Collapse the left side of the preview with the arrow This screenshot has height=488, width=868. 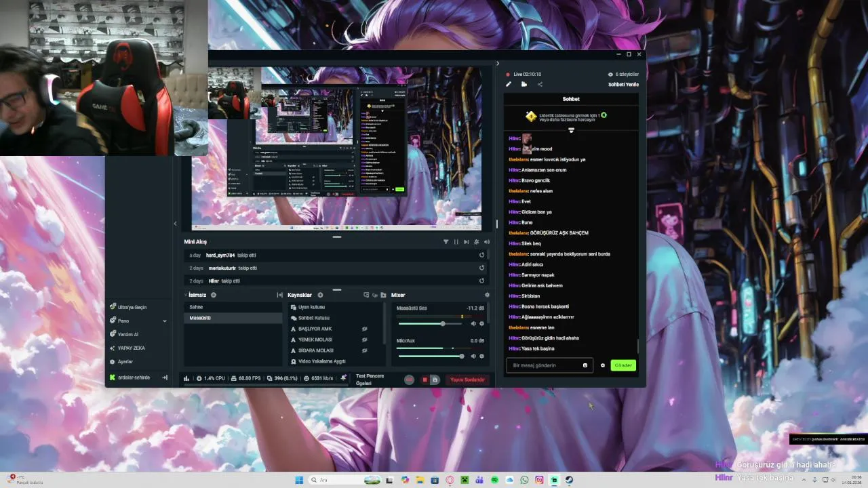(175, 224)
